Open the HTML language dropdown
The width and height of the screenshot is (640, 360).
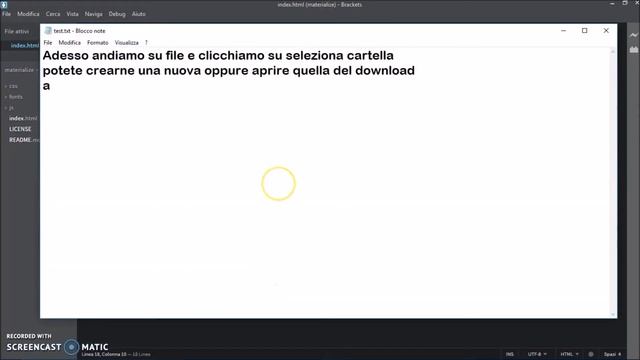569,354
